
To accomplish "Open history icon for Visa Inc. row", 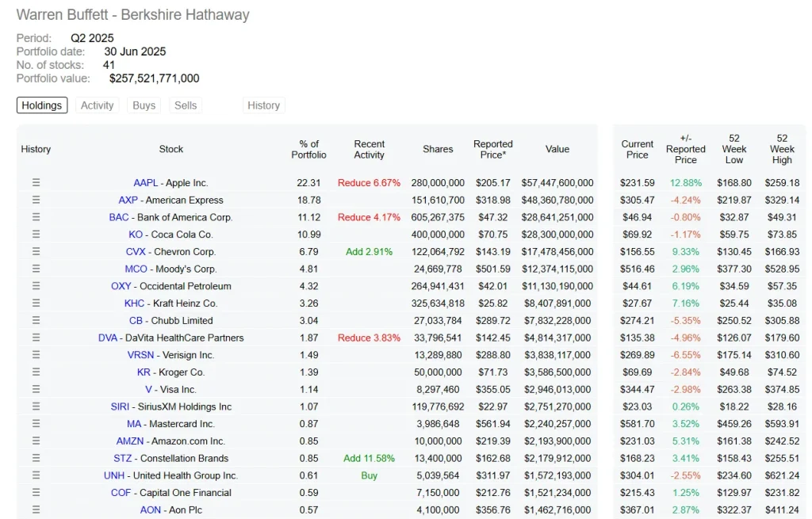I will (x=36, y=389).
